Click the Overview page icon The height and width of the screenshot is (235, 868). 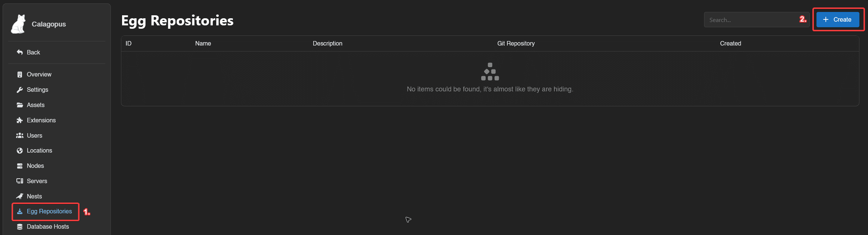[20, 74]
